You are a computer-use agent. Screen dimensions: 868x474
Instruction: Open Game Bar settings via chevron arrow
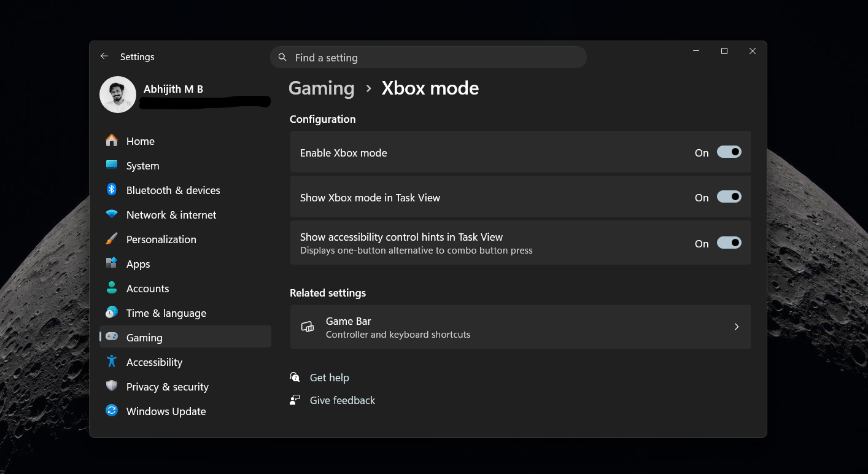737,327
